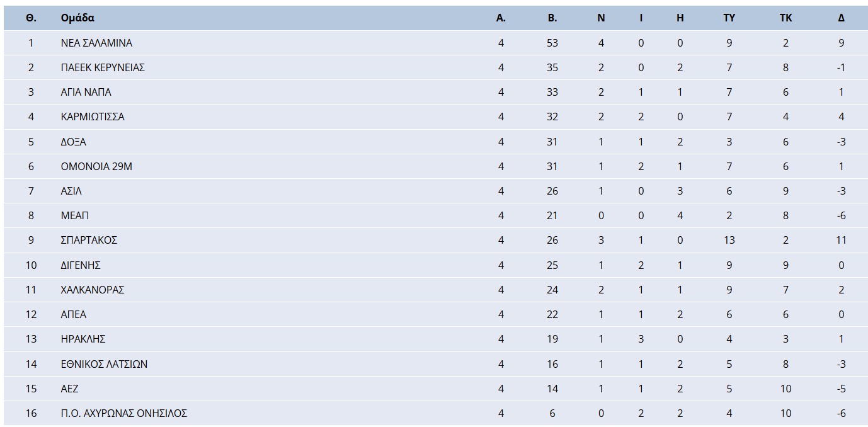Click the Β. points column header
Image resolution: width=868 pixels, height=427 pixels.
coord(552,18)
